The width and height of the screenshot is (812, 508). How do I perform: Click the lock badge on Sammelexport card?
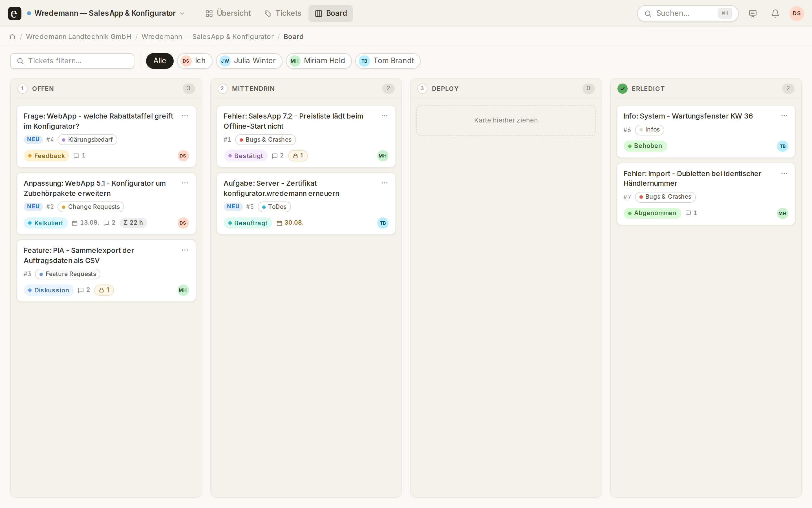point(104,290)
